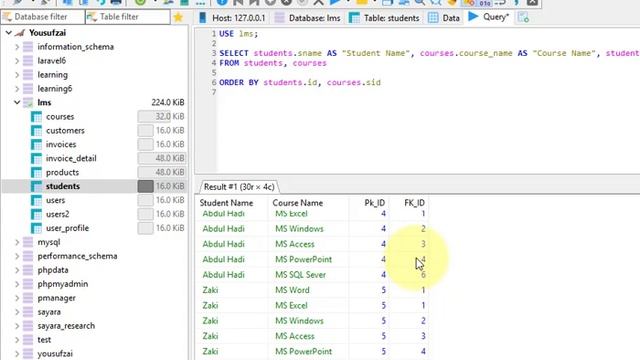Open a new query tab via plus icon

(x=523, y=18)
